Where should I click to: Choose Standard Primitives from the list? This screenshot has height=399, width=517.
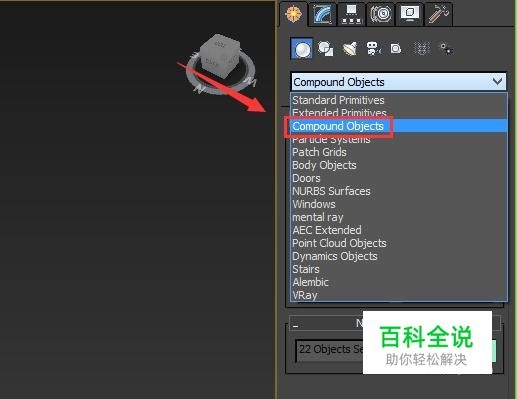399,100
